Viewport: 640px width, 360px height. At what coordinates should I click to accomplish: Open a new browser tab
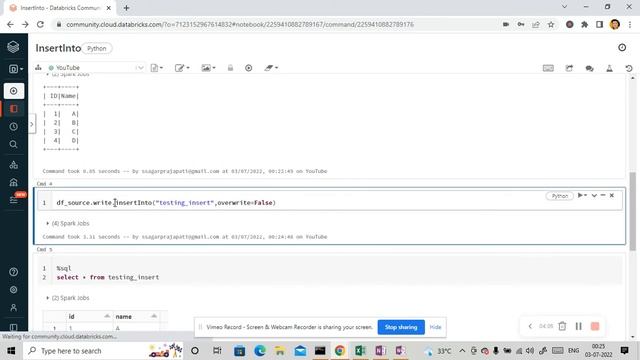click(x=127, y=8)
